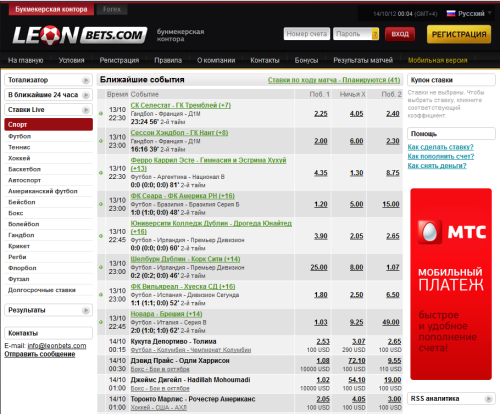Select Теннис in the sports list
Image resolution: width=500 pixels, height=414 pixels.
19,147
